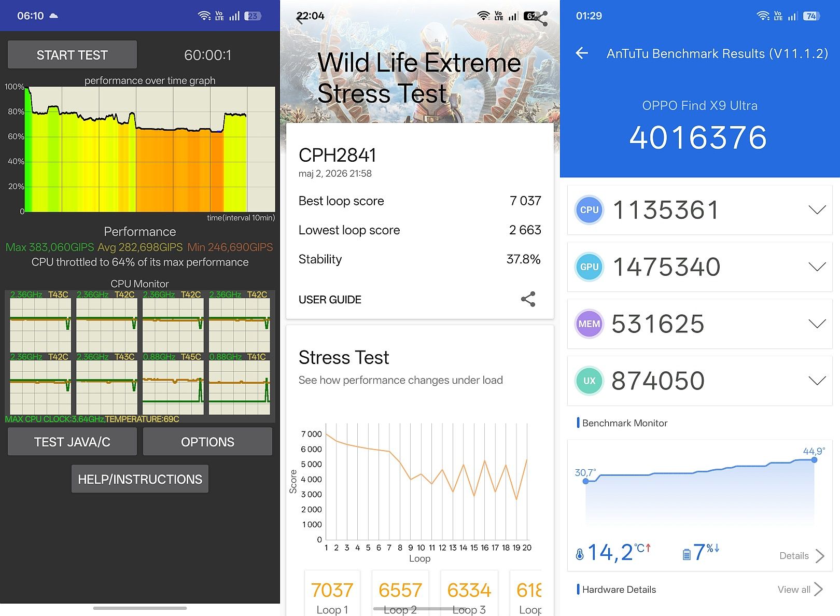Tap the Min 246,690GIPS reading
Screen dimensions: 840x616
[x=230, y=247]
